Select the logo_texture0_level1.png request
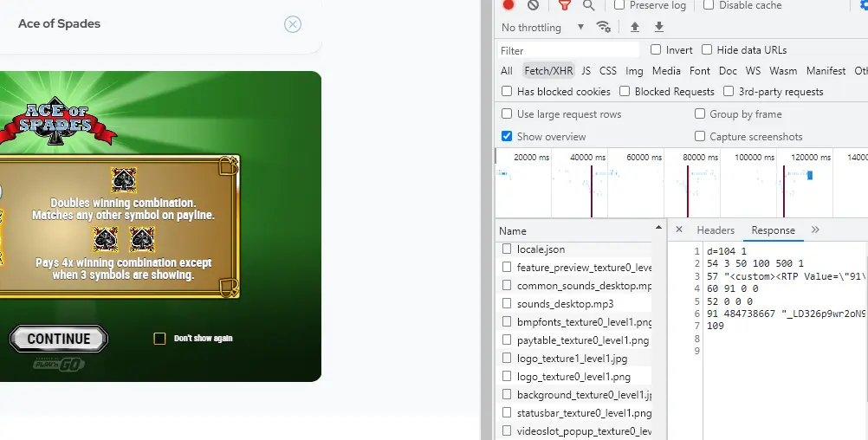The height and width of the screenshot is (440, 868). 574,377
